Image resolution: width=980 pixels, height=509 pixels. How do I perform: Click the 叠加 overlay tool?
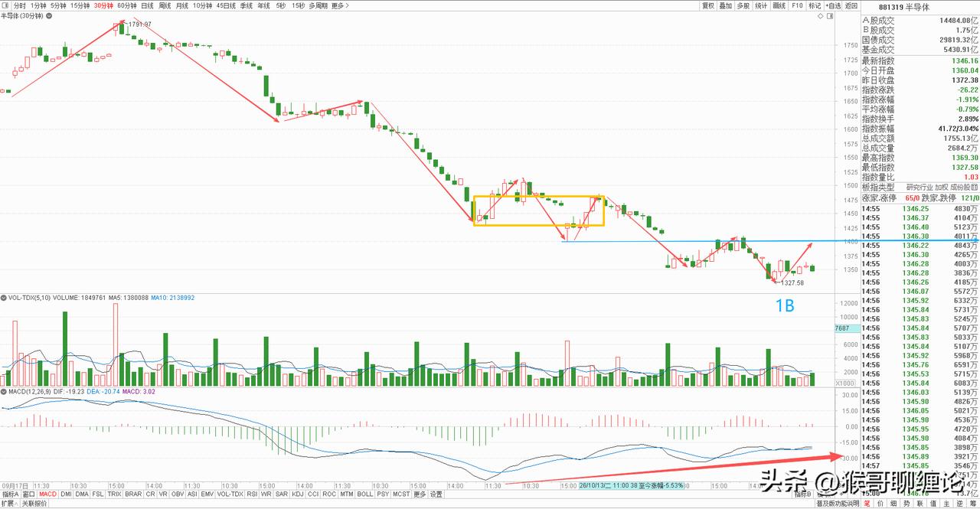[725, 5]
